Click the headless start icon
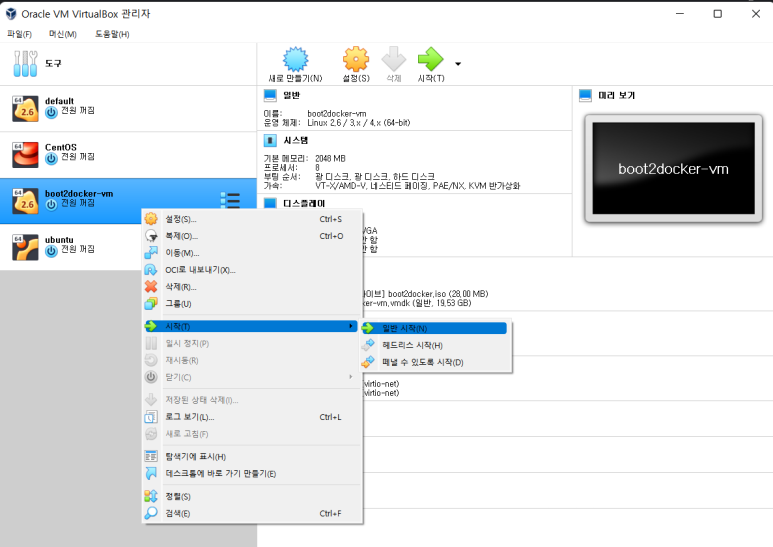Viewport: 773px width, 547px height. pyautogui.click(x=368, y=345)
